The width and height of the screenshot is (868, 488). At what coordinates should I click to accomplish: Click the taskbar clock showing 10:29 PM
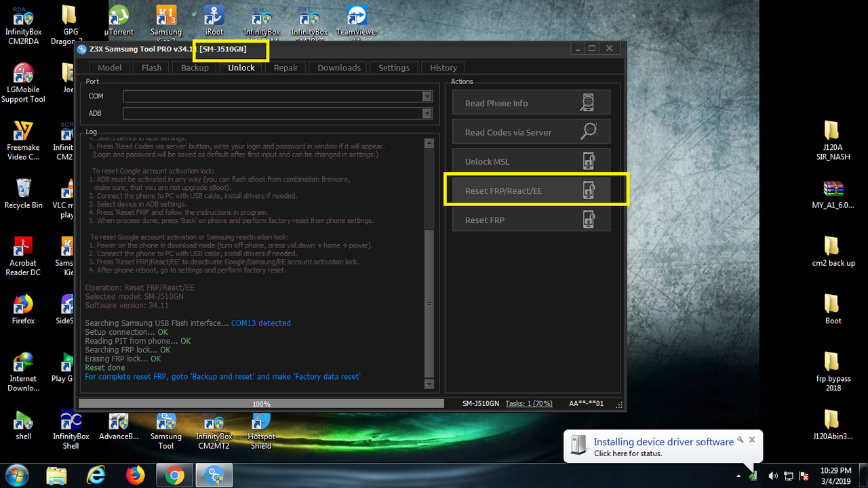click(835, 476)
